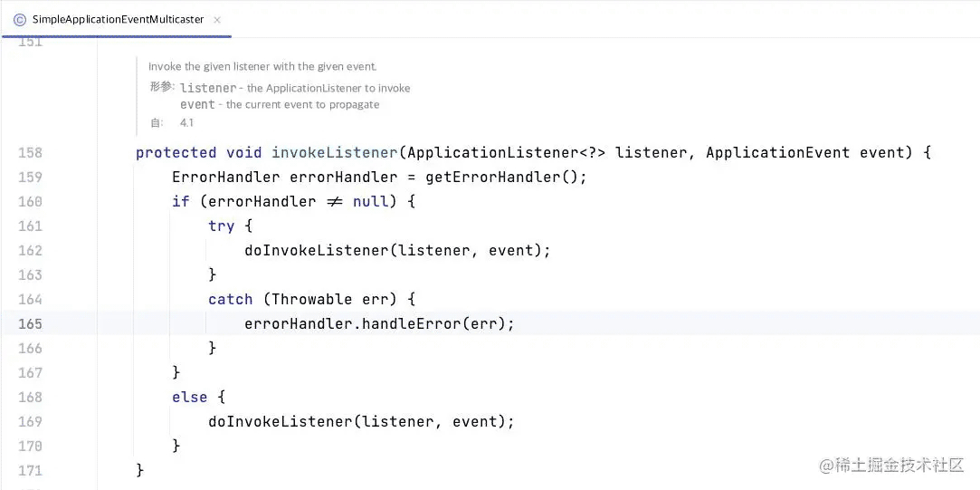980x490 pixels.
Task: Click the 'event' parameter in the doc comment
Action: point(197,105)
